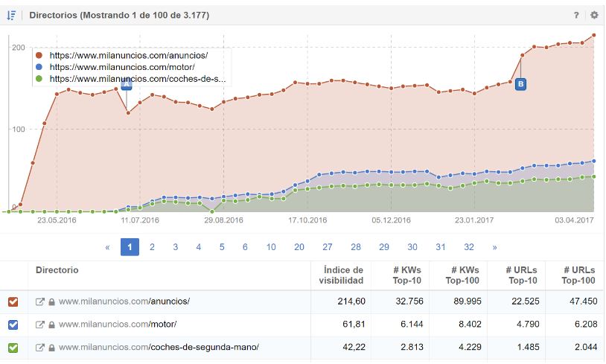The width and height of the screenshot is (606, 364).
Task: Click the lock icon in anuncios row
Action: point(51,301)
